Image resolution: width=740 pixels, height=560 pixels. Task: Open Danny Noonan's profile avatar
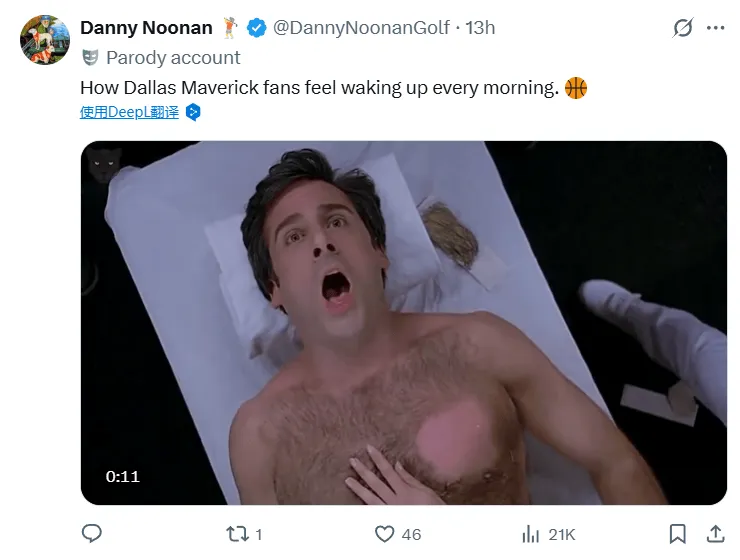pos(44,40)
